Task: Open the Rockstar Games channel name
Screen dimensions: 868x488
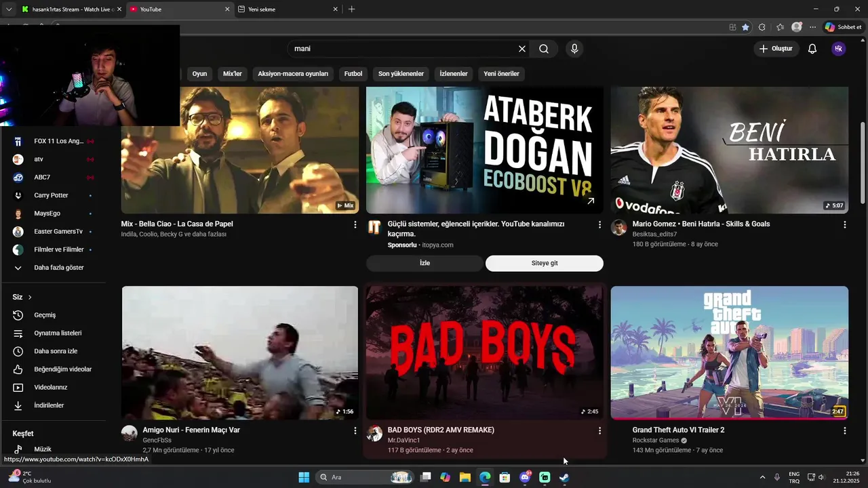Action: click(x=656, y=441)
